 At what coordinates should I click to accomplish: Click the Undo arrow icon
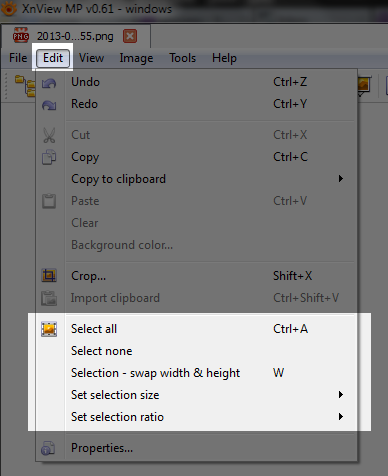pyautogui.click(x=49, y=83)
